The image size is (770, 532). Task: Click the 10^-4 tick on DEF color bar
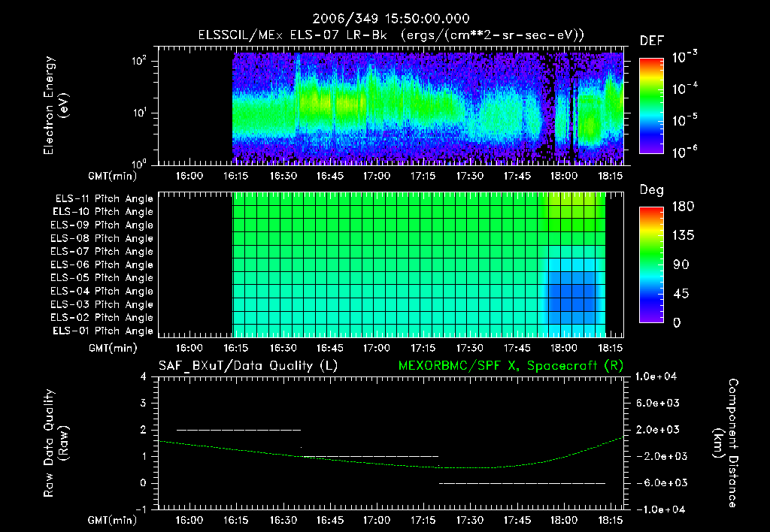coord(684,89)
